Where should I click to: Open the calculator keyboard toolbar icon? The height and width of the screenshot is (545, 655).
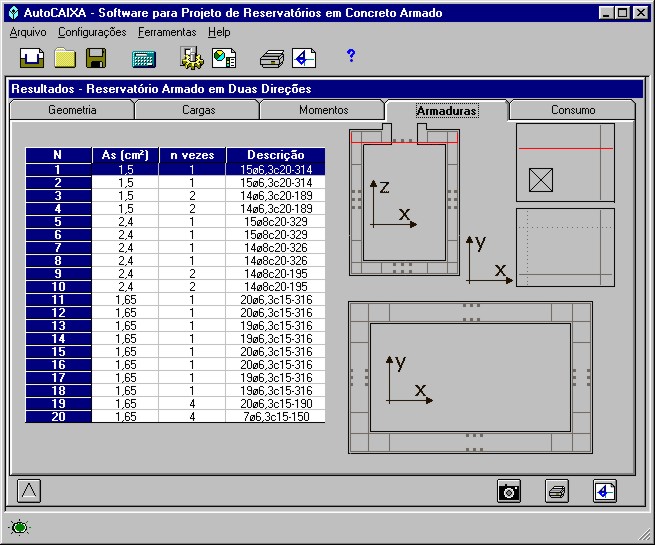(144, 59)
